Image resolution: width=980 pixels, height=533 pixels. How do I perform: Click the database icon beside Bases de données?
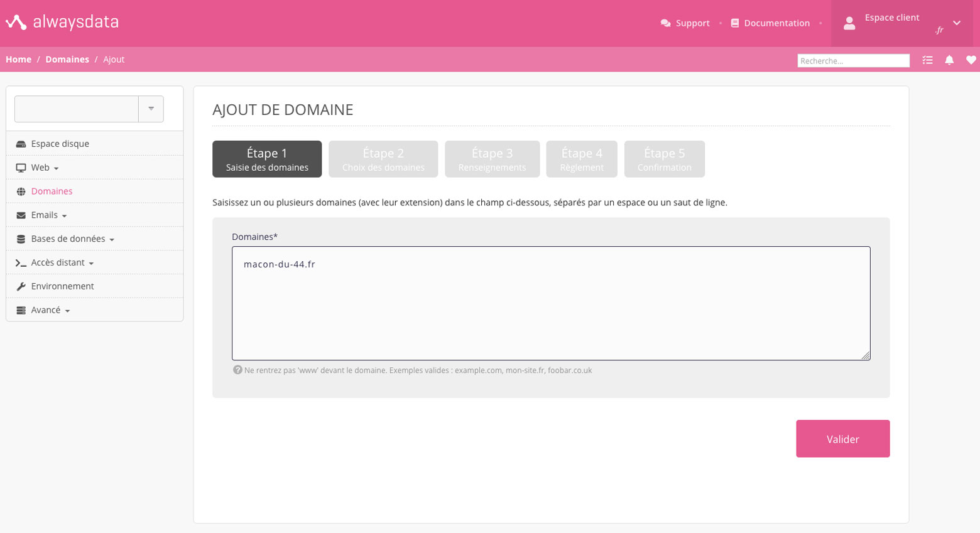tap(21, 239)
